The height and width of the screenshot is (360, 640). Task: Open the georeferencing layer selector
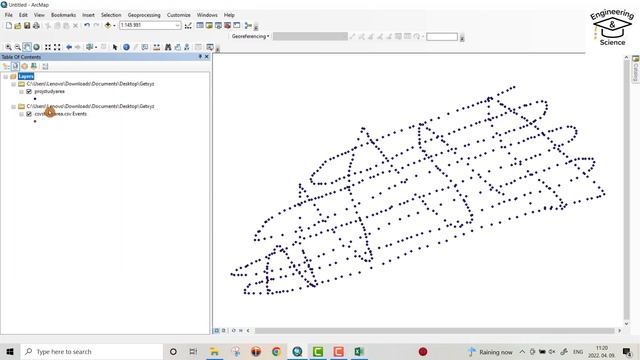[310, 36]
